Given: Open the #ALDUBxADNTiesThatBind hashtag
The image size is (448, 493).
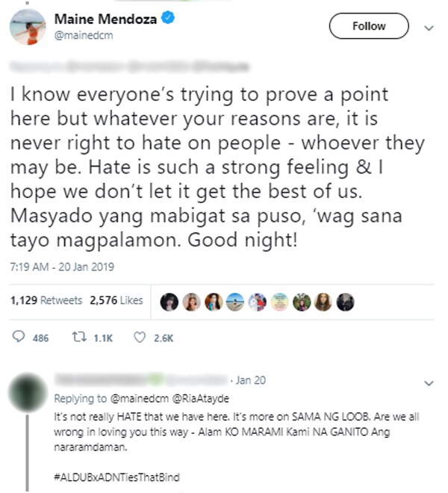Looking at the screenshot, I should pyautogui.click(x=116, y=477).
